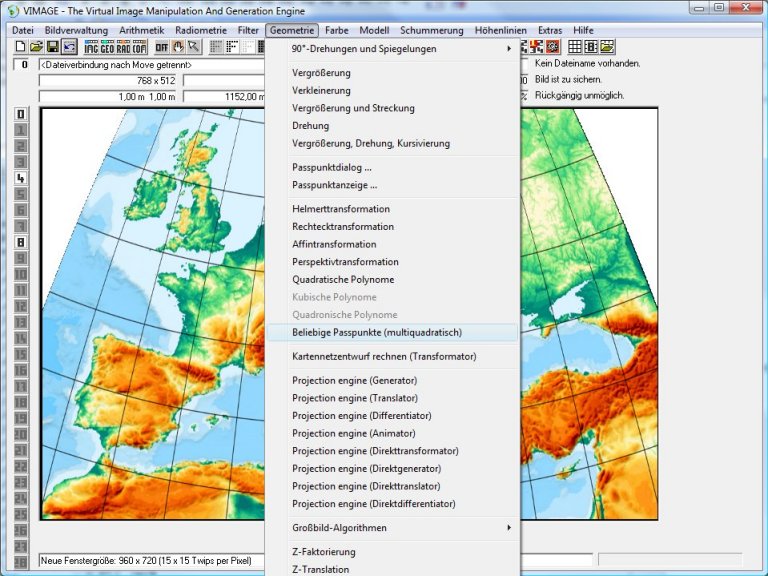Choose Helmerttransformation from the Geometrie menu
The width and height of the screenshot is (768, 576).
[x=341, y=209]
